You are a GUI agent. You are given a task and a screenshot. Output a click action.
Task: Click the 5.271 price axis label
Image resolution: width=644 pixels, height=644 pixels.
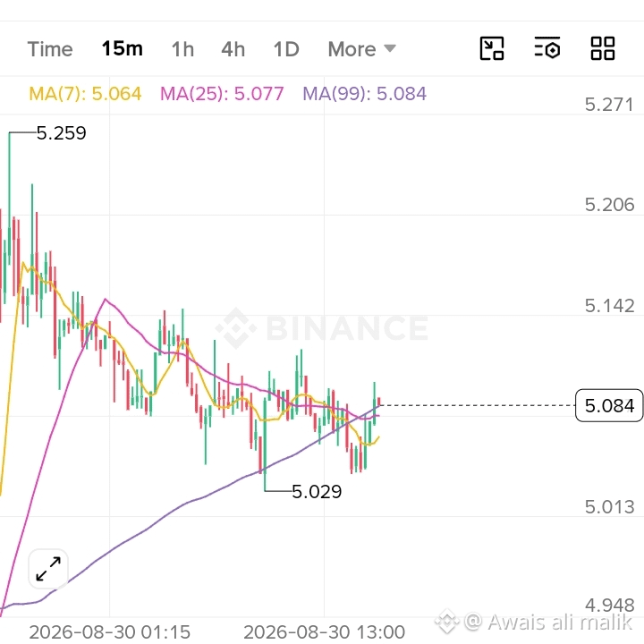pos(609,105)
